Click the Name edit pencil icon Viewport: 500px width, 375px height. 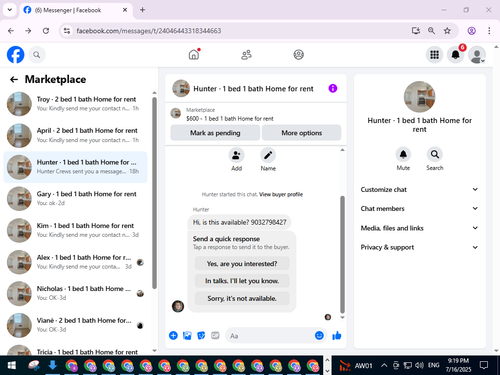pyautogui.click(x=268, y=155)
